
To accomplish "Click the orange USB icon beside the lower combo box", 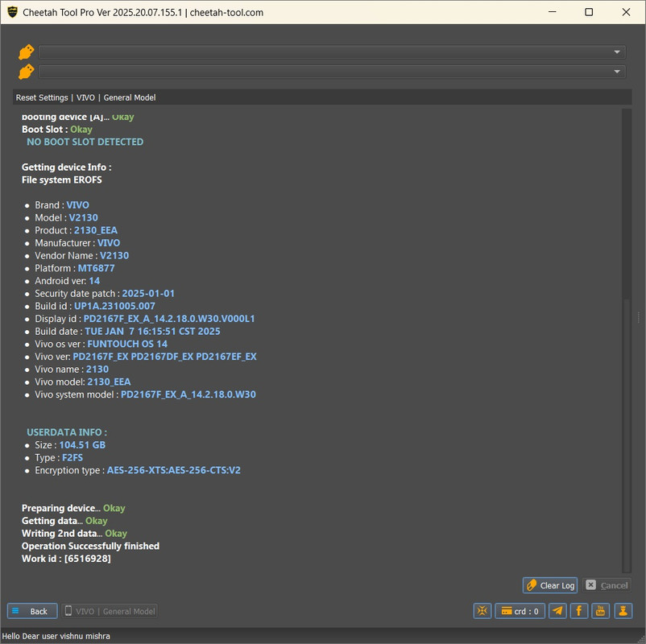I will tap(26, 72).
